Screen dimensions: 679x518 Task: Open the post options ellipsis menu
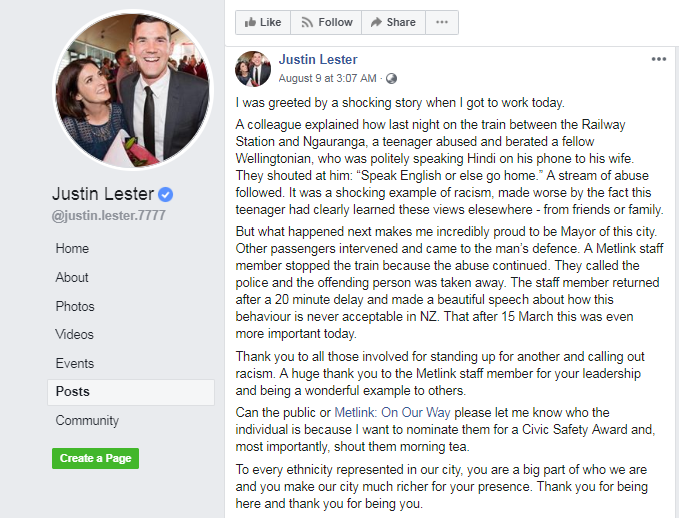tap(659, 59)
